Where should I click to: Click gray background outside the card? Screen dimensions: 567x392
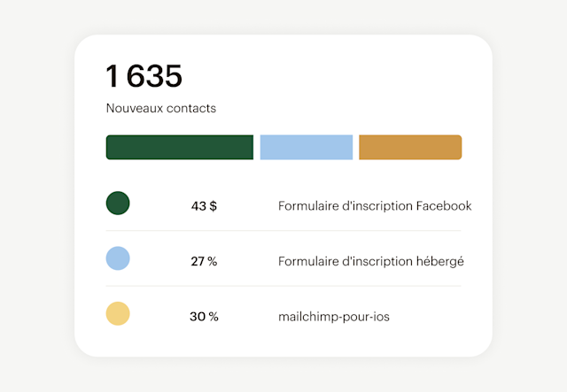[x=35, y=195]
